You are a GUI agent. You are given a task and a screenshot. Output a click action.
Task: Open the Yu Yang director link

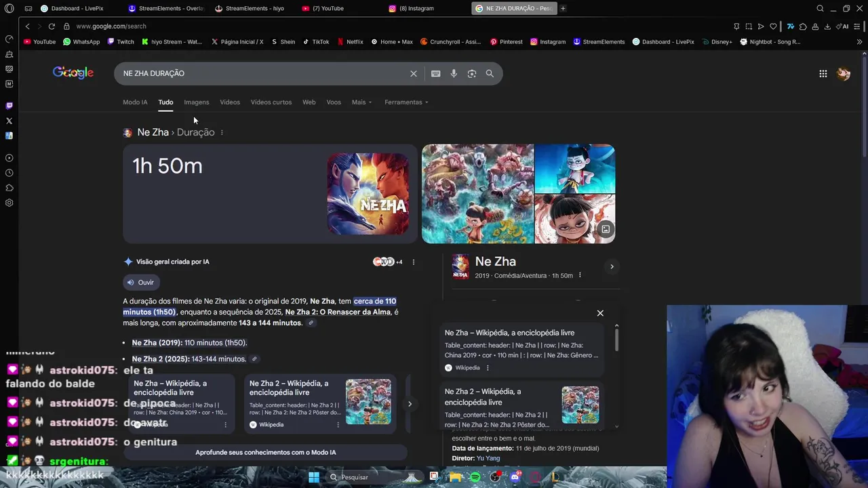488,458
